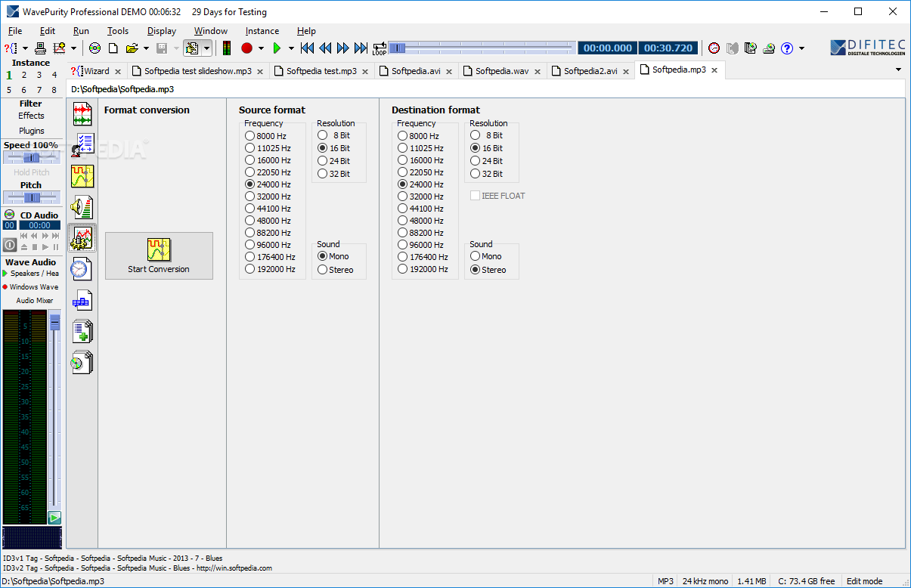Viewport: 911px width, 588px height.
Task: Click the open folder icon
Action: pos(132,48)
